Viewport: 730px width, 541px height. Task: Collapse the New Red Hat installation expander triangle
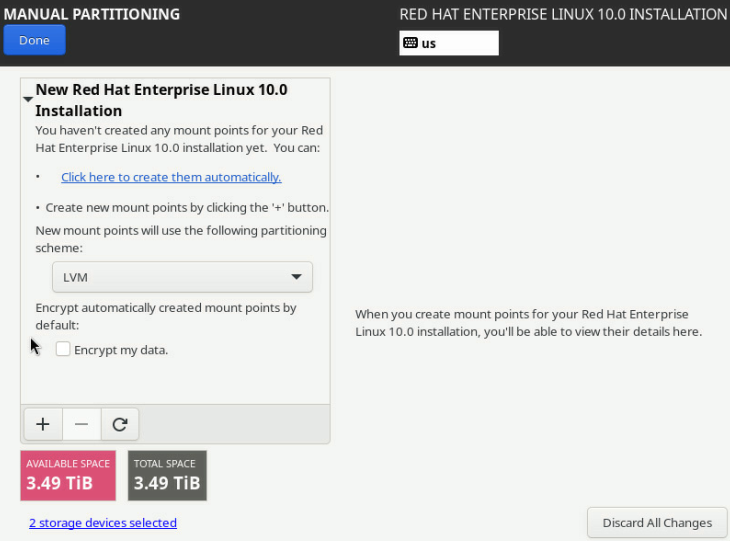28,100
